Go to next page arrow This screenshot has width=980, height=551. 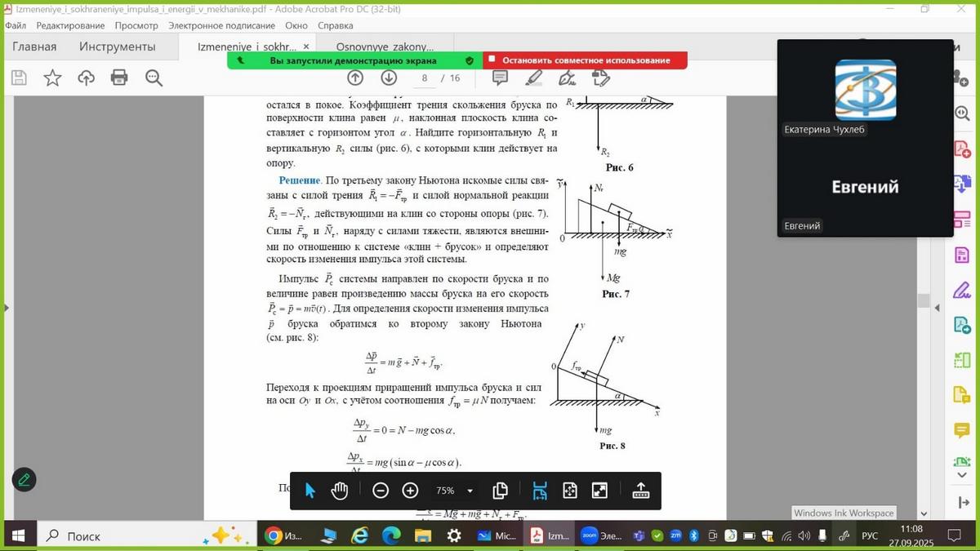click(x=389, y=78)
